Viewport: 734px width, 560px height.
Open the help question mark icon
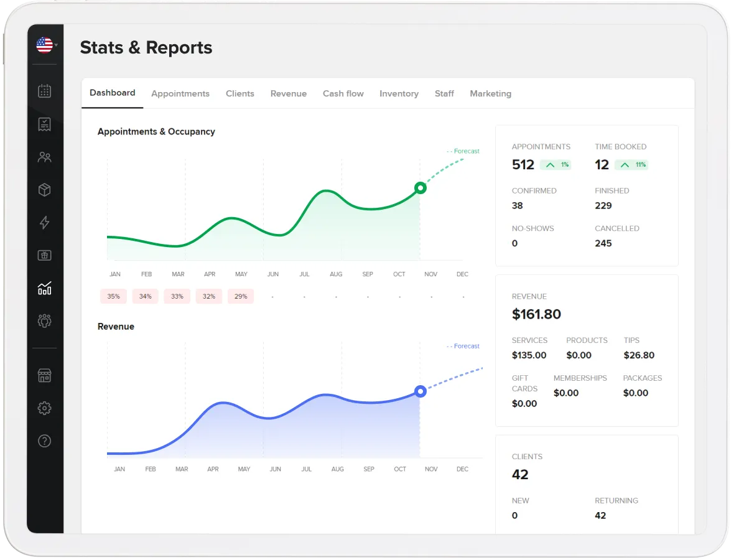point(45,441)
